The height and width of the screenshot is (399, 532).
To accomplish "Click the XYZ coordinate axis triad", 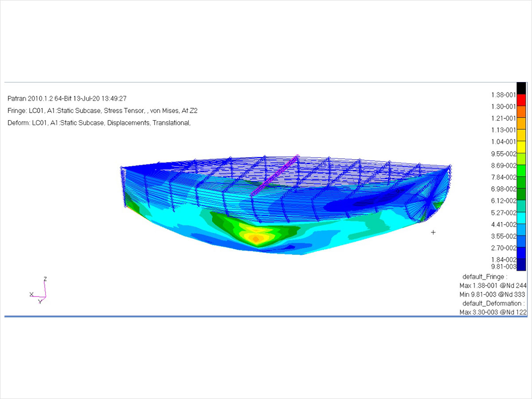I will 40,291.
